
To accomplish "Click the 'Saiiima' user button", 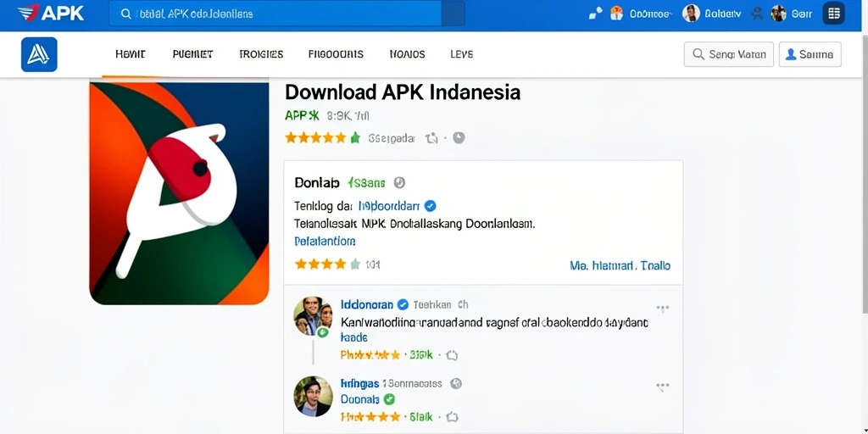I will point(810,54).
